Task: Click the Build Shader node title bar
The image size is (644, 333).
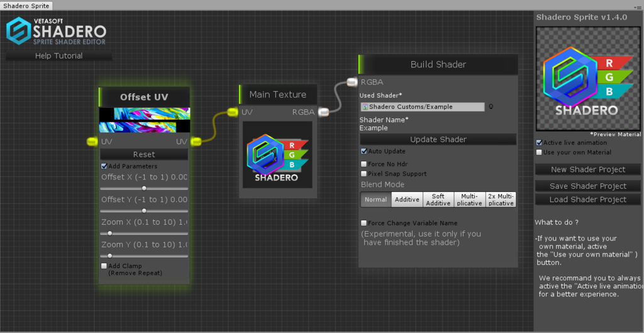Action: 438,65
